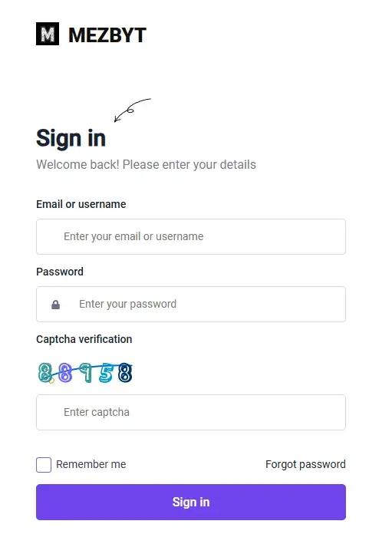392x534 pixels.
Task: Focus the email or username input field
Action: [191, 236]
